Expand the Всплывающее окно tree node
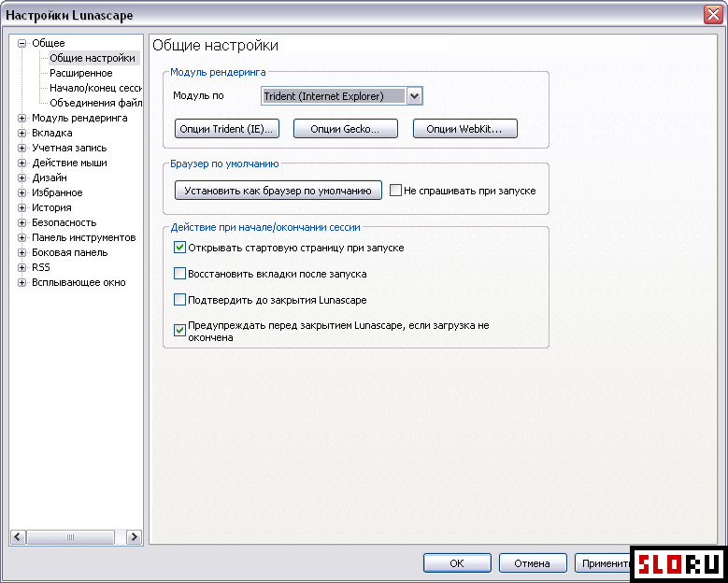This screenshot has height=583, width=728. [21, 282]
